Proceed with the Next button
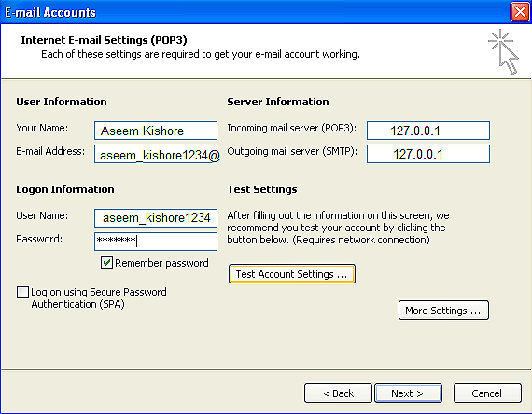The width and height of the screenshot is (532, 414). 408,393
